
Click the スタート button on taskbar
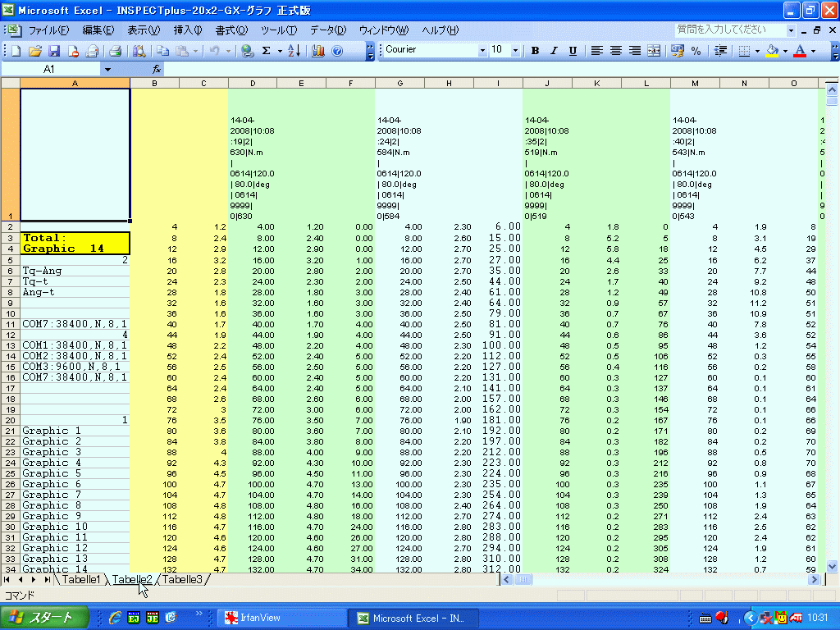[x=44, y=618]
